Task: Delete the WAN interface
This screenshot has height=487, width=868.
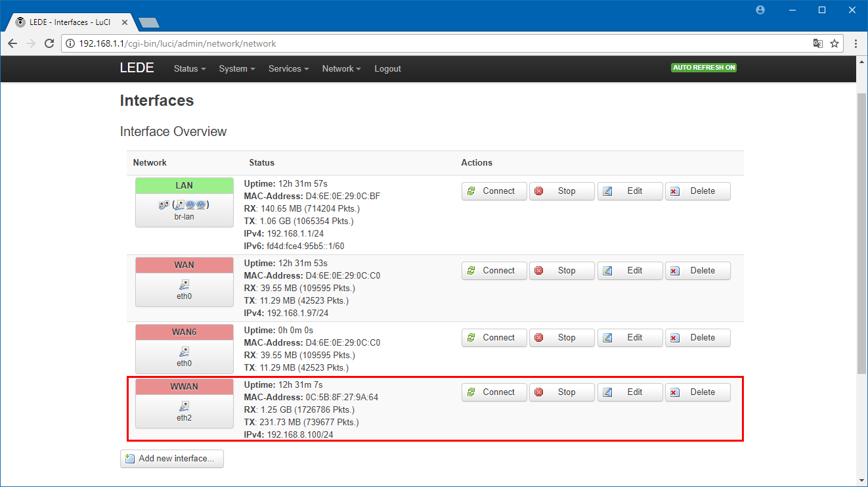Action: 698,271
